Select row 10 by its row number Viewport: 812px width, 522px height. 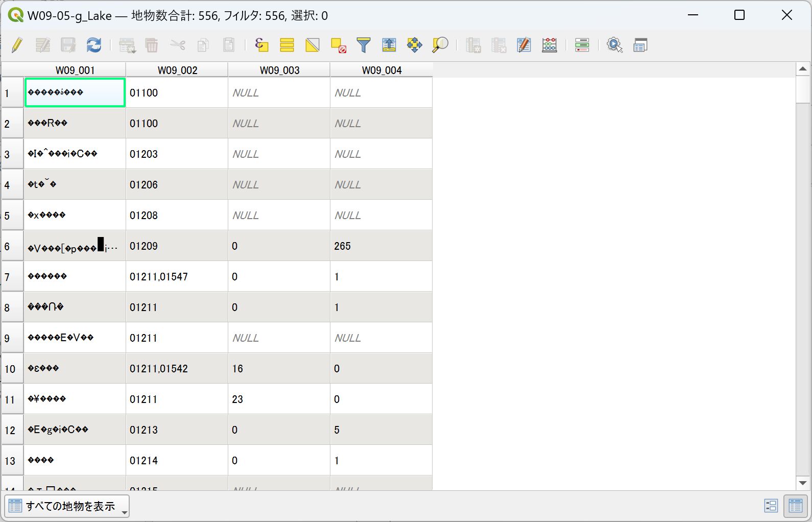click(x=13, y=369)
